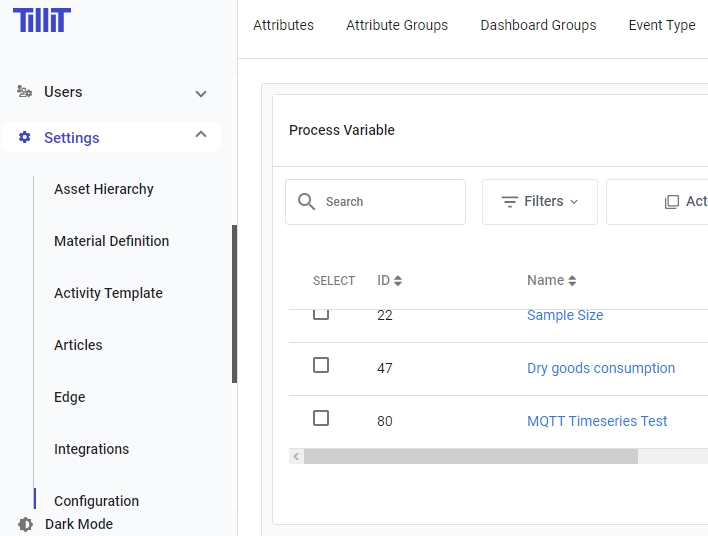
Task: Sort the table by ID column arrows
Action: [398, 281]
